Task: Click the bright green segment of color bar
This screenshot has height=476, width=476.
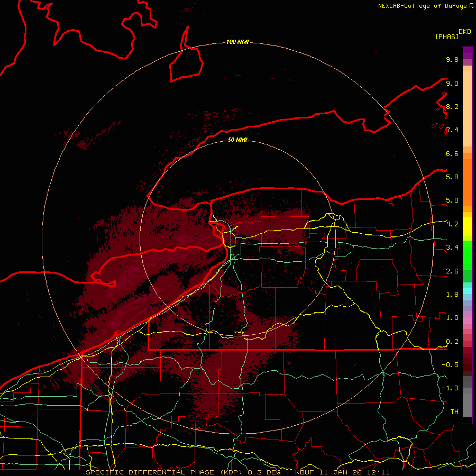Action: click(x=467, y=255)
